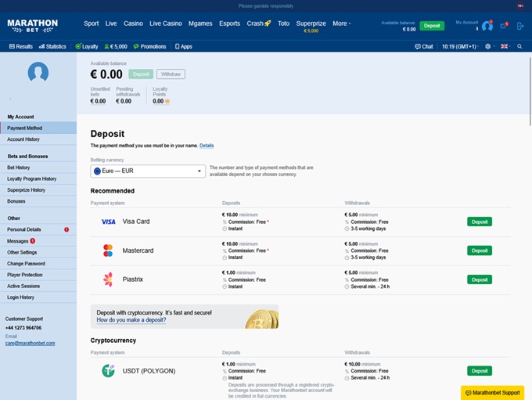The width and height of the screenshot is (532, 400).
Task: Open 'How do you make a deposit?' link
Action: (x=131, y=320)
